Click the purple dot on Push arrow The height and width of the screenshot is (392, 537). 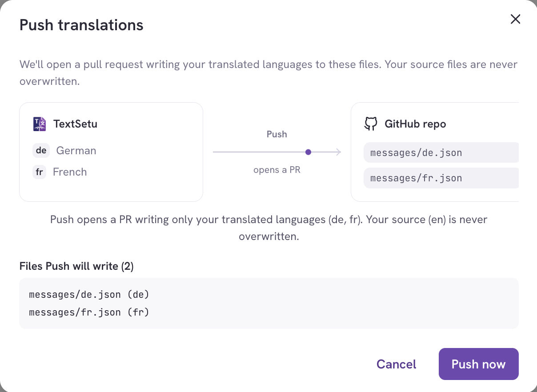308,152
